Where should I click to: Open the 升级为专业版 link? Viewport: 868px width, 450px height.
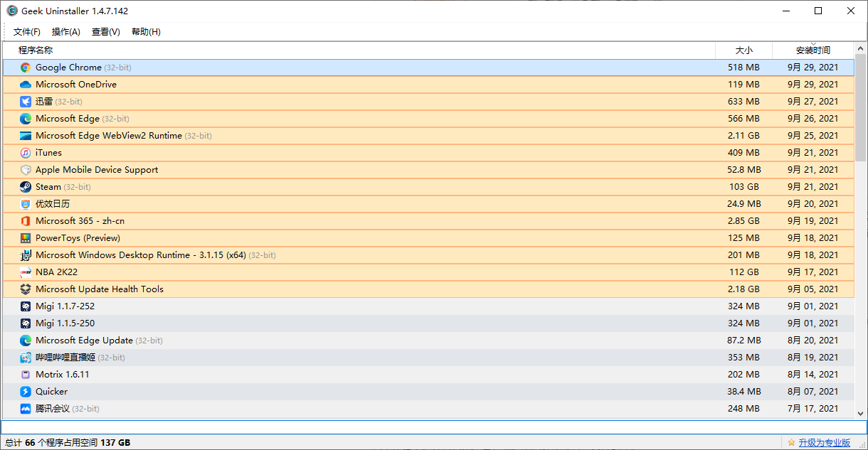824,442
